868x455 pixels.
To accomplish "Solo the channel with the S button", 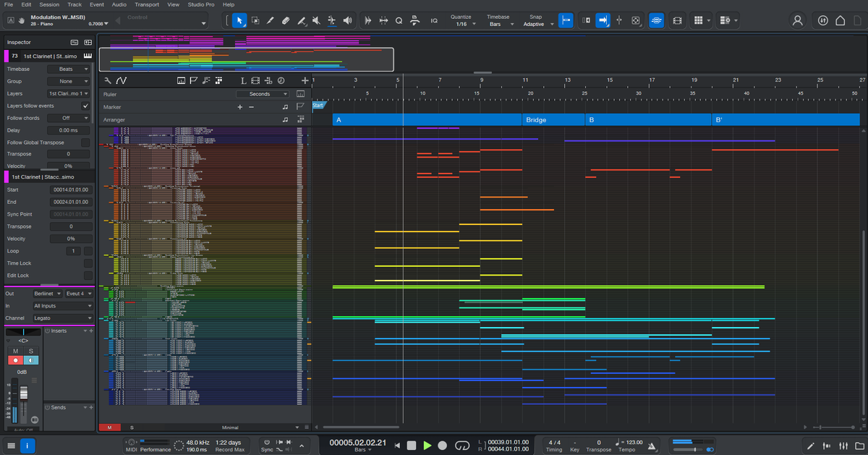I will tap(31, 351).
